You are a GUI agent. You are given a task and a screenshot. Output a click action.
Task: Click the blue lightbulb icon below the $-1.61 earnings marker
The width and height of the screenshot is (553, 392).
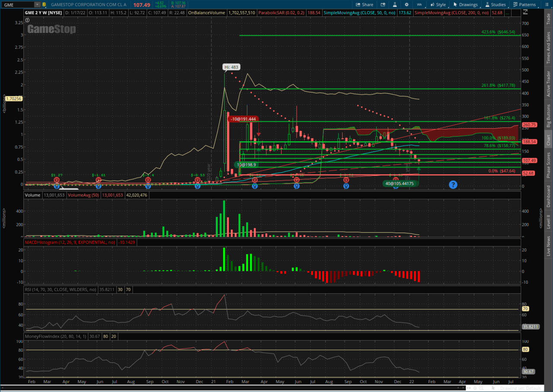click(x=99, y=186)
